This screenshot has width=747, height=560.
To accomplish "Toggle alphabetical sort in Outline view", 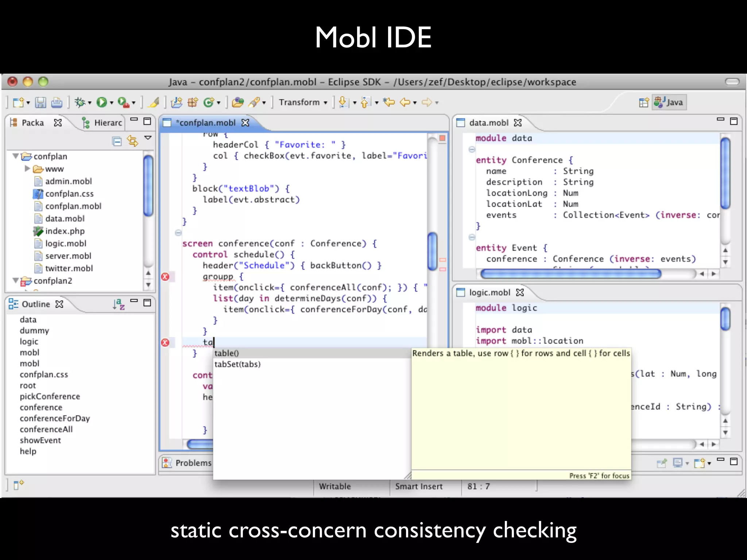I will point(119,304).
